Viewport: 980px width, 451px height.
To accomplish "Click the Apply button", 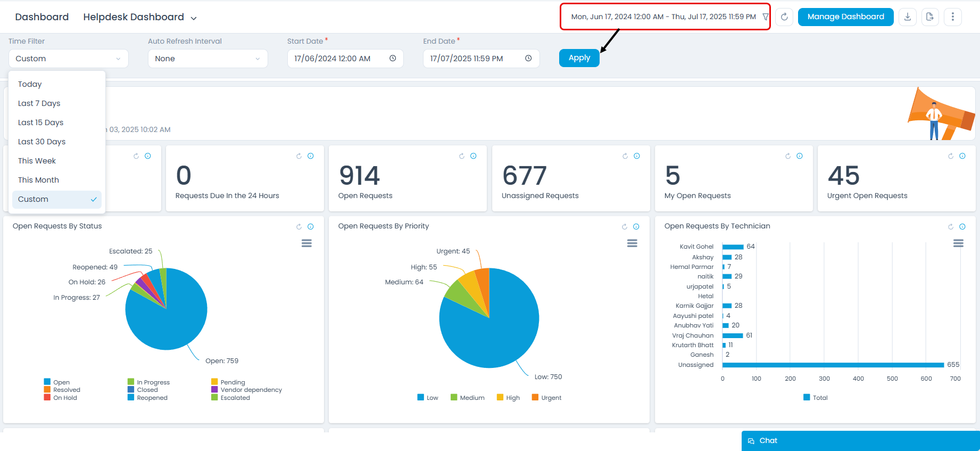I will (579, 58).
